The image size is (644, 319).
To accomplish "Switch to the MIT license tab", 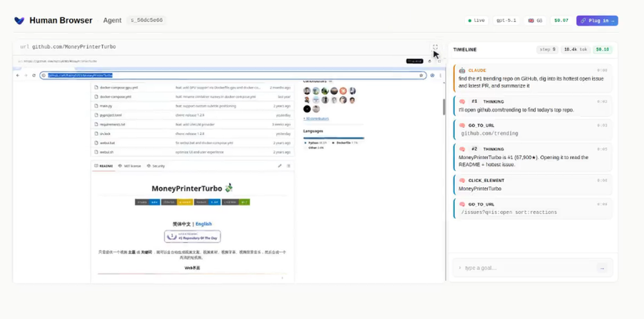I will [129, 166].
